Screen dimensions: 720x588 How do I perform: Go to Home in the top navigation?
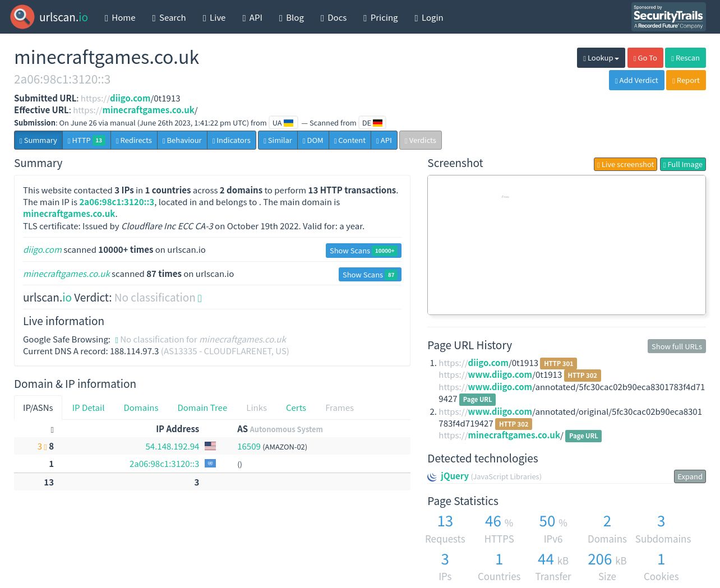(120, 17)
